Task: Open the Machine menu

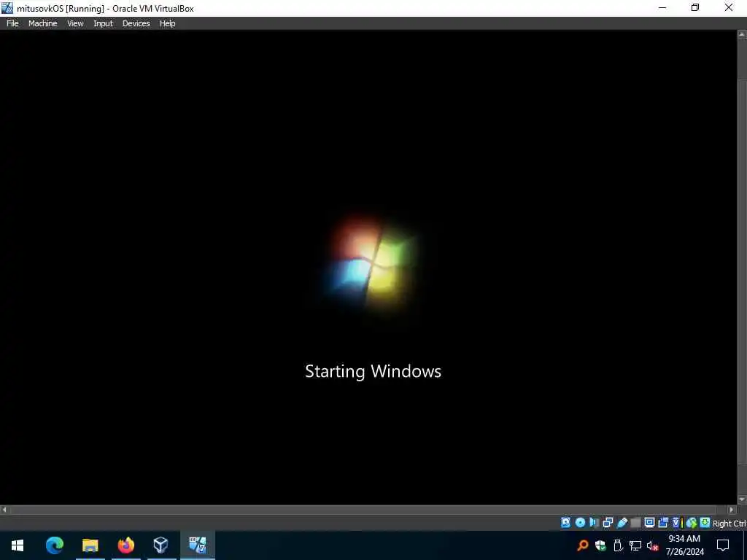Action: click(42, 23)
